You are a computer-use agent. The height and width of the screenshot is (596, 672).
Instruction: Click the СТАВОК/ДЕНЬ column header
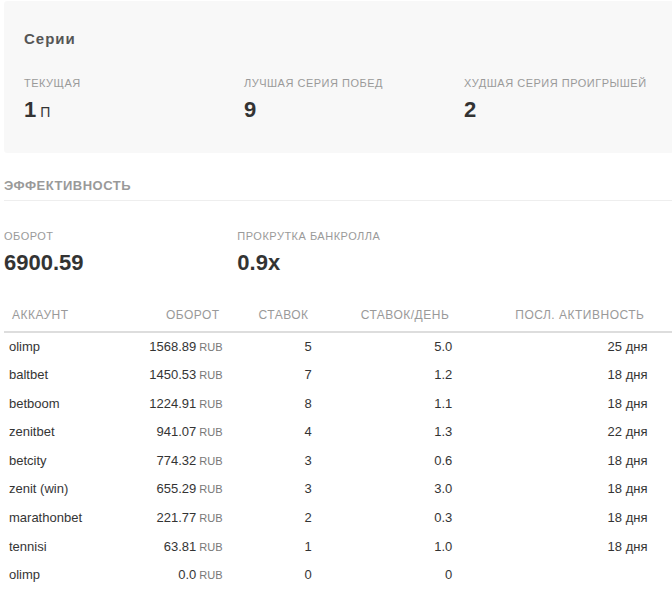pos(405,315)
